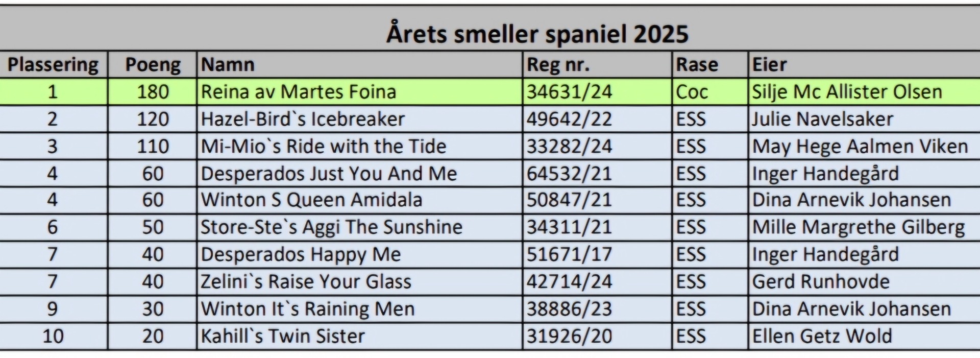This screenshot has width=980, height=358.
Task: Click the 'Eier' column header
Action: (x=769, y=65)
